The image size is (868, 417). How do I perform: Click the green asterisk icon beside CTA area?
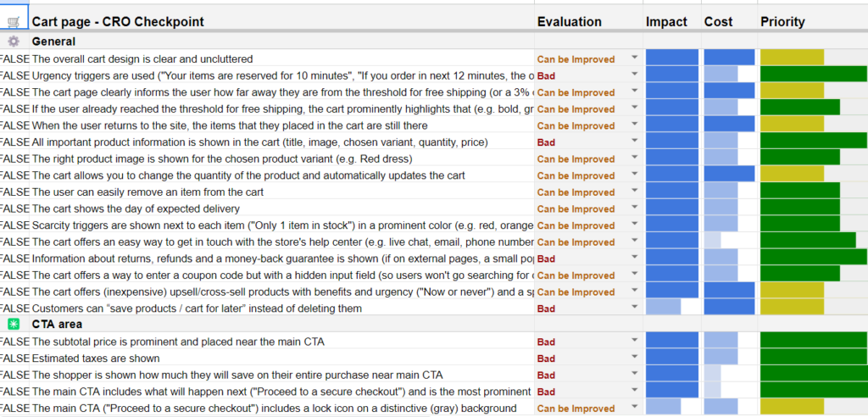14,324
